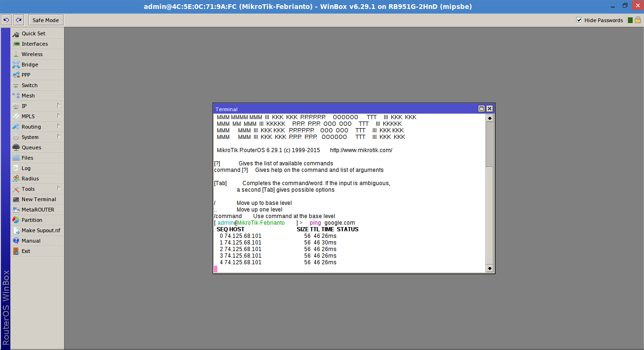Open the Interfaces menu item
The image size is (644, 350).
(x=37, y=44)
